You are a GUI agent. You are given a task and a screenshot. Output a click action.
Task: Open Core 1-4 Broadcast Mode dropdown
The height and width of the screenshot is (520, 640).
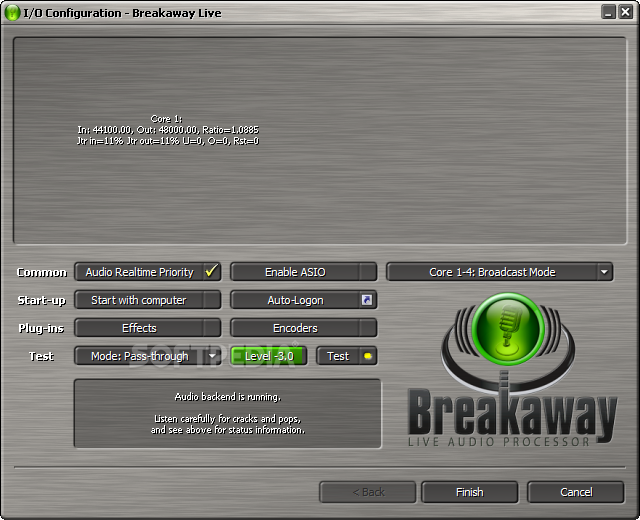coord(499,272)
